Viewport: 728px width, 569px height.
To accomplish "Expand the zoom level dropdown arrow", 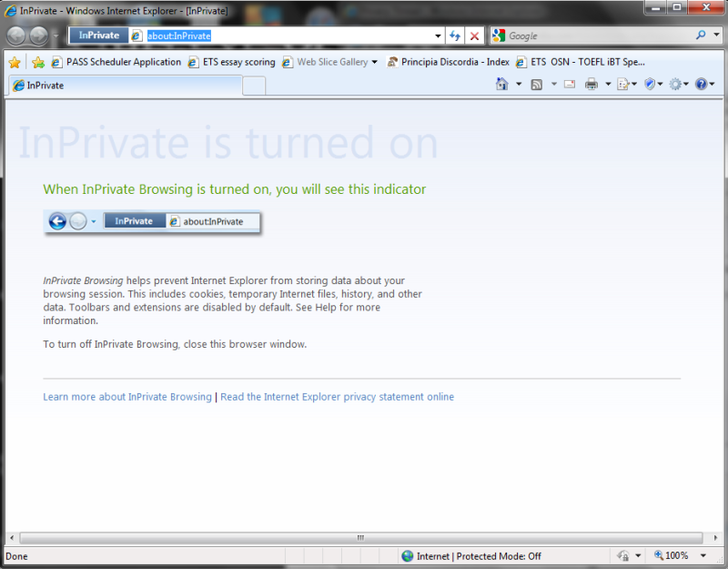I will [703, 555].
